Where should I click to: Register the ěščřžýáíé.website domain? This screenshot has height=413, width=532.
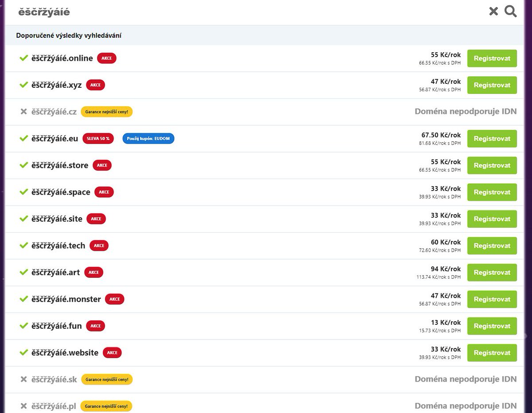(492, 353)
